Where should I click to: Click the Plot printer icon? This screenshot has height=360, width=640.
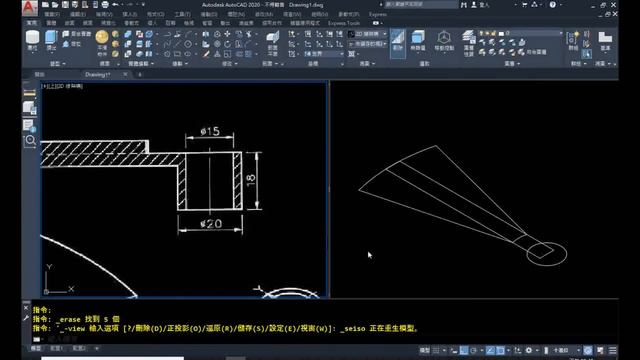click(x=105, y=5)
